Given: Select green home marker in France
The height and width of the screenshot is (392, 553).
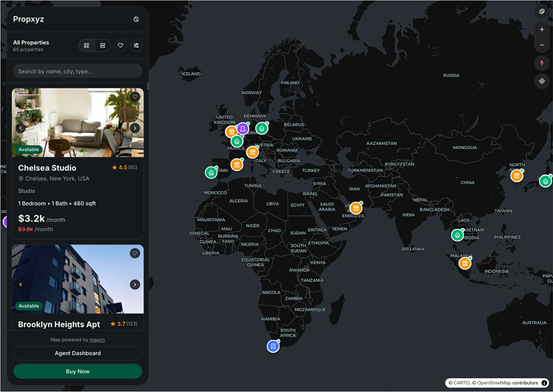Looking at the screenshot, I should tap(237, 141).
